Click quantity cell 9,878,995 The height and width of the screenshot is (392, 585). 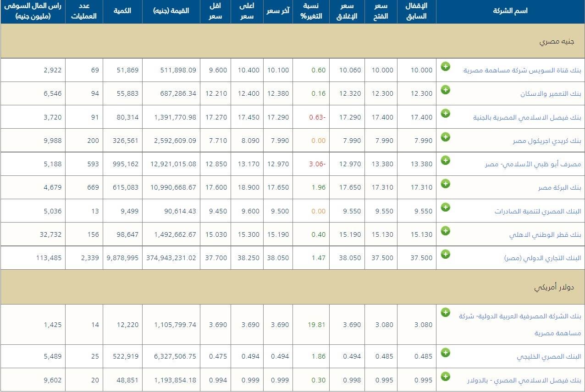pyautogui.click(x=122, y=258)
